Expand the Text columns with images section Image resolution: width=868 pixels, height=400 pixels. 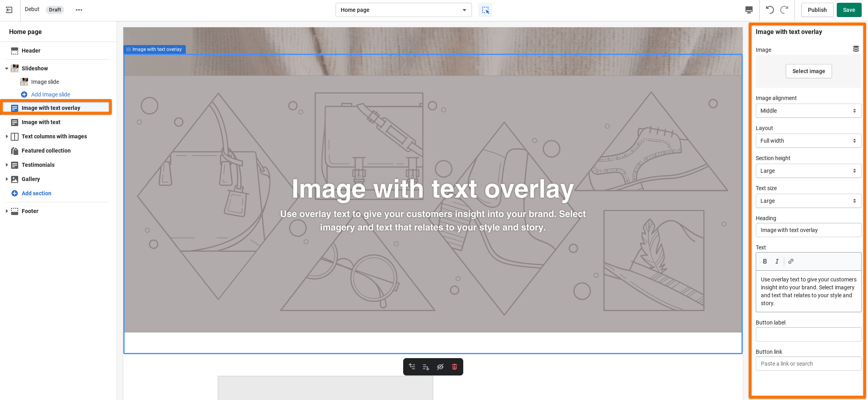(x=7, y=136)
